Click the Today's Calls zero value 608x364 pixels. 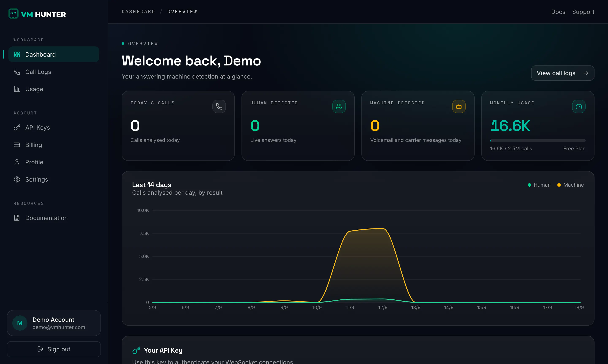click(x=135, y=126)
